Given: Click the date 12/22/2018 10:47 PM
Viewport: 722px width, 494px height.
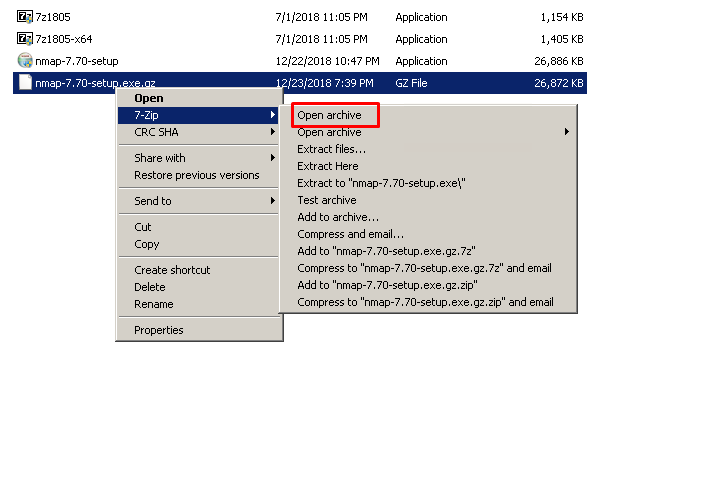Looking at the screenshot, I should [327, 61].
